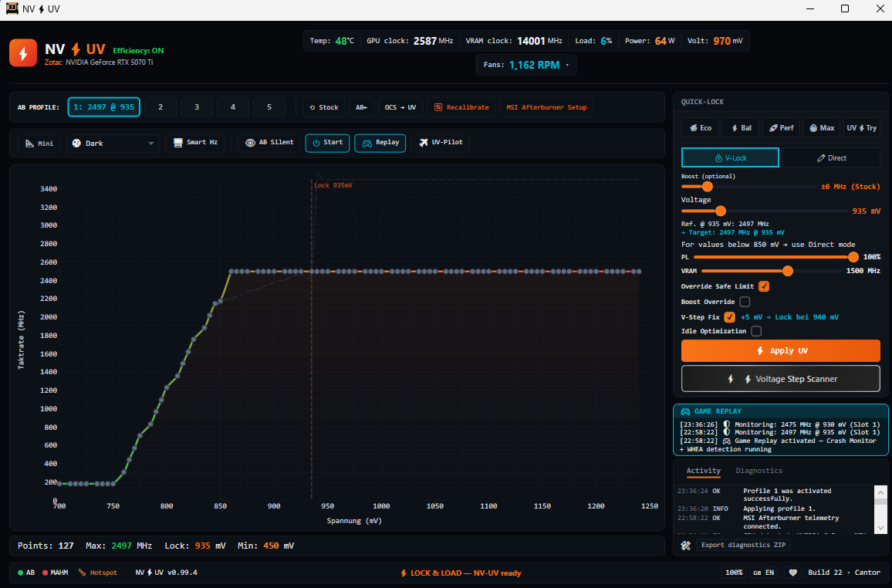
Task: Click the Power 64 W readout
Action: [650, 41]
